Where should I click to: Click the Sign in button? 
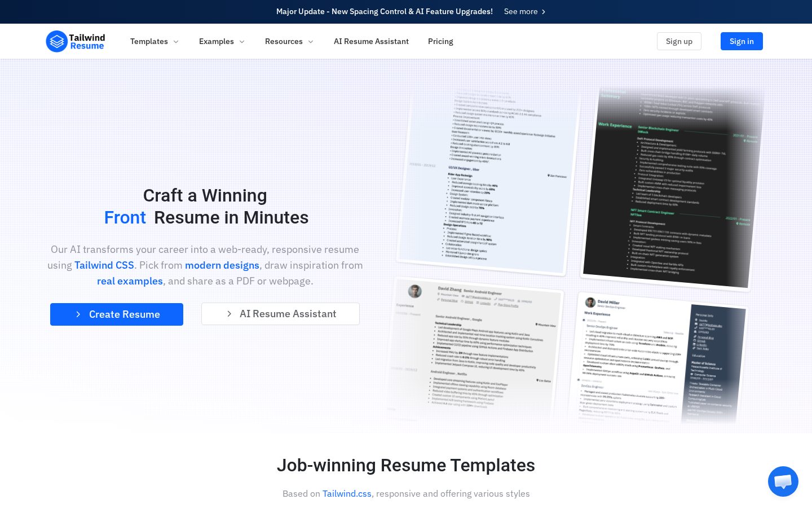coord(742,41)
